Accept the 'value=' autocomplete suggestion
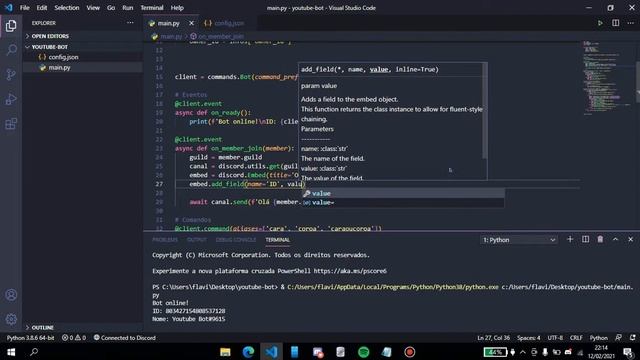Screen dimensions: 640x360 click(x=403, y=202)
